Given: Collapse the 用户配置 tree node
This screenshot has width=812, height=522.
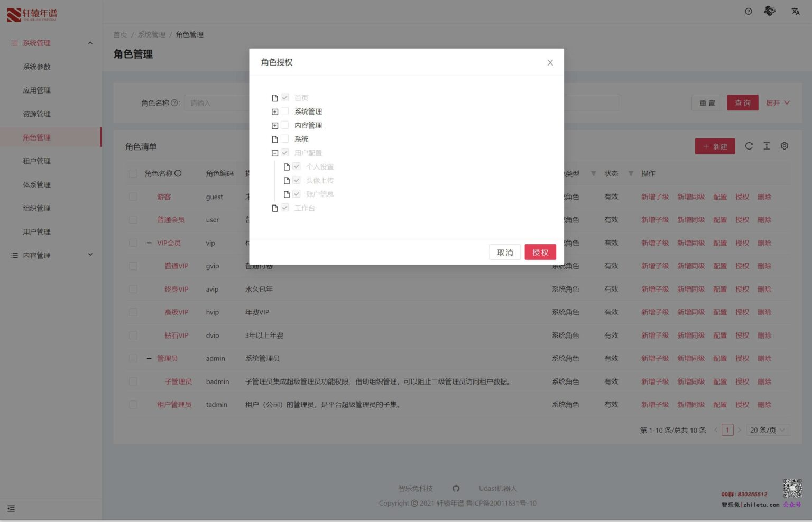Looking at the screenshot, I should point(275,153).
